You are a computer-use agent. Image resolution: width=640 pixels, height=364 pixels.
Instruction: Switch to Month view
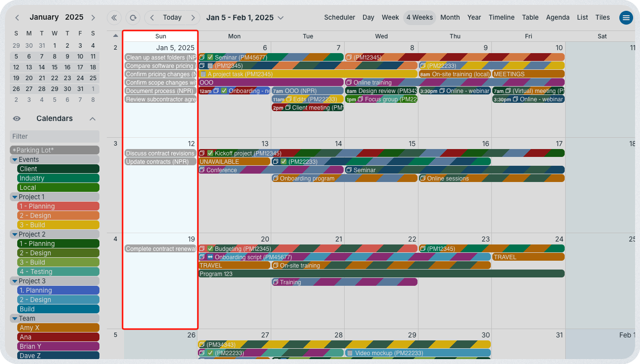pyautogui.click(x=449, y=17)
